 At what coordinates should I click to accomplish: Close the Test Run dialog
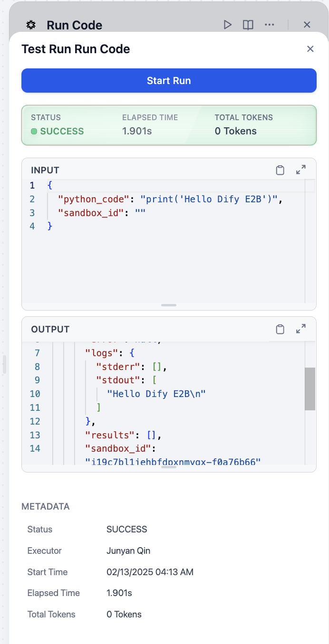point(310,49)
